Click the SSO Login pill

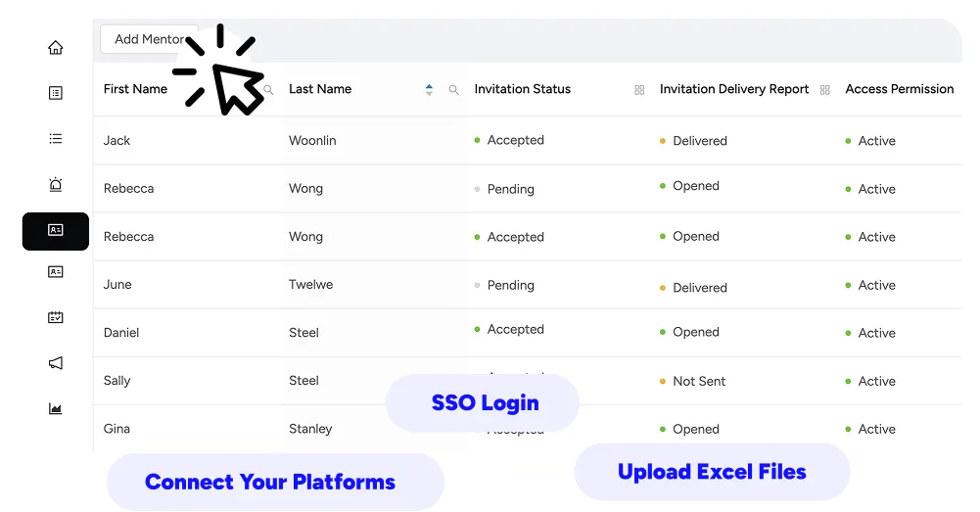(483, 403)
